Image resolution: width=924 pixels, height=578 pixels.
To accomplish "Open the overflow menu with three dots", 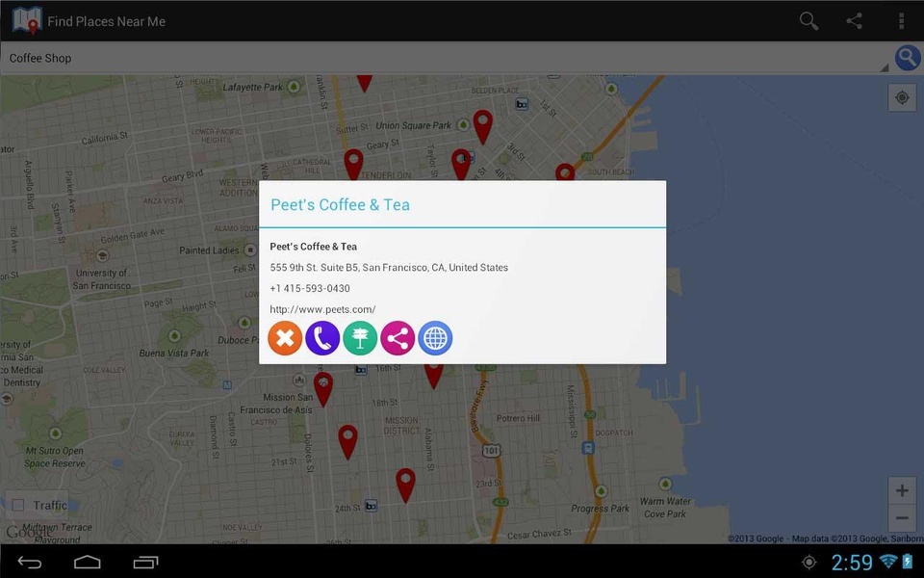I will coord(901,21).
